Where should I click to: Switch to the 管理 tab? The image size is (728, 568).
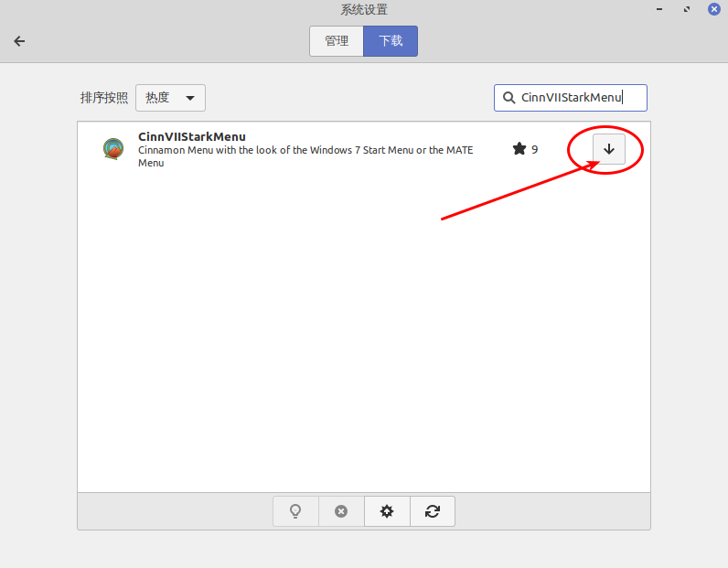(x=337, y=41)
